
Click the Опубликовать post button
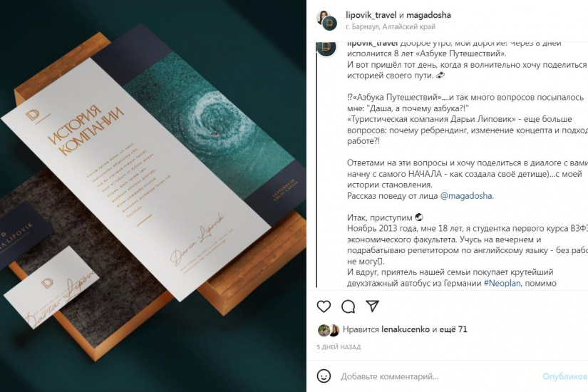coord(564,376)
